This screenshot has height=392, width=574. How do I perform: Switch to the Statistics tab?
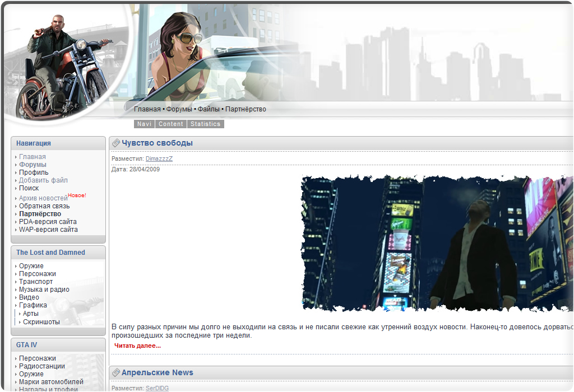205,124
